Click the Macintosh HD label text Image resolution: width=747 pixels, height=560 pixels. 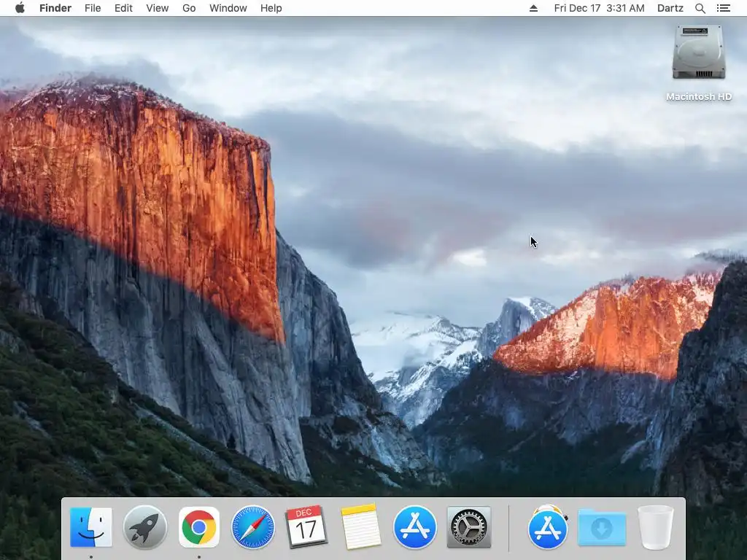click(699, 97)
